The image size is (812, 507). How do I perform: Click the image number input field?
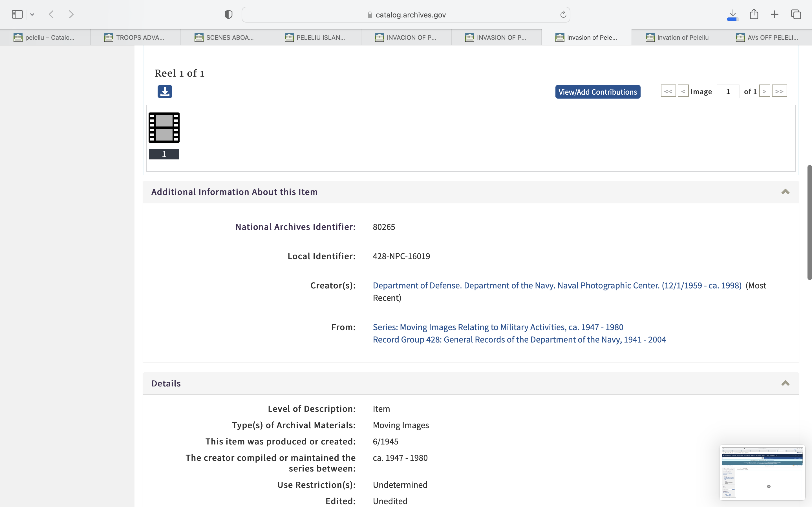point(728,92)
